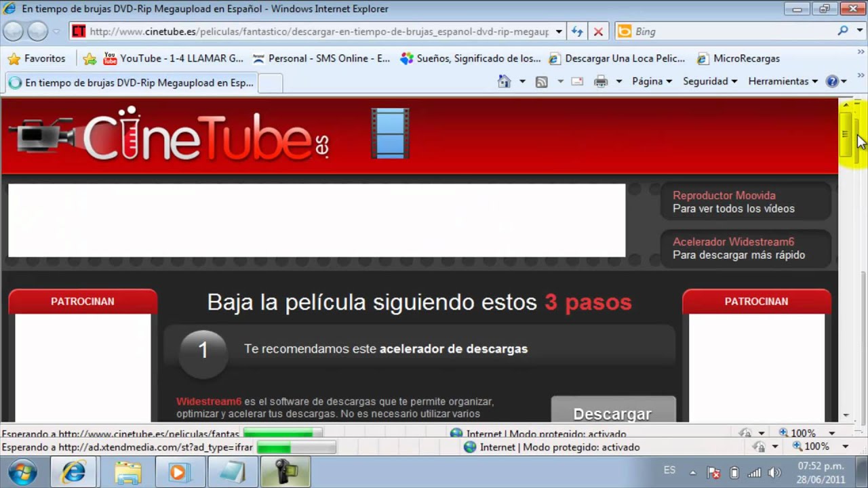
Task: Click the browser Forward arrow button
Action: coord(37,31)
